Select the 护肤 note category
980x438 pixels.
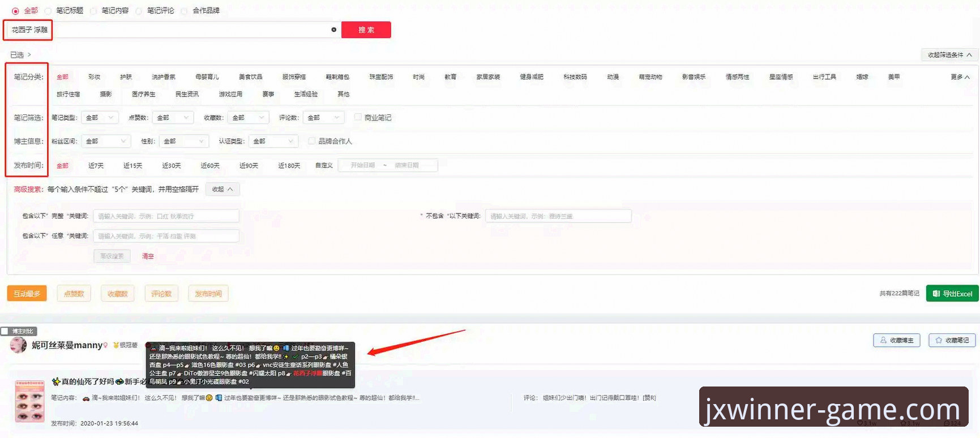pyautogui.click(x=126, y=77)
